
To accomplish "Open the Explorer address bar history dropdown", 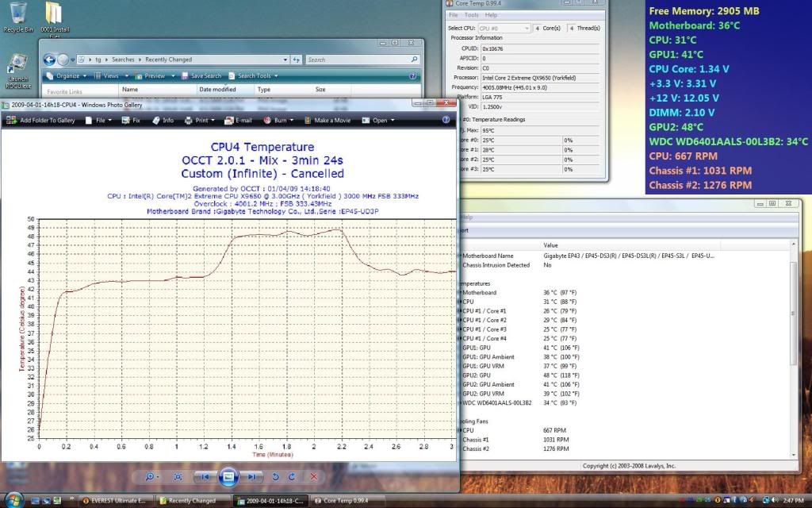I will 285,60.
